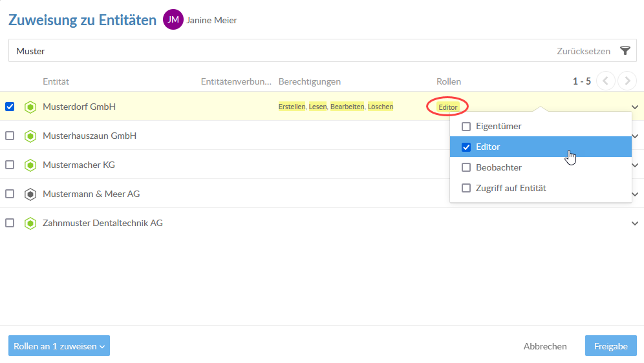Select Editor in the roles menu
The image size is (644, 363).
point(541,147)
